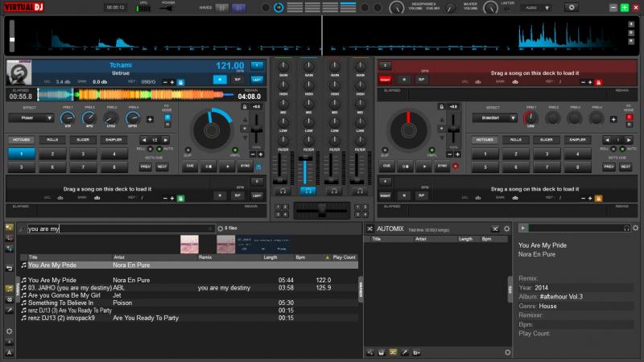Click headphone cue on first mixer channel
Screen dimensions: 644x362
click(x=283, y=191)
